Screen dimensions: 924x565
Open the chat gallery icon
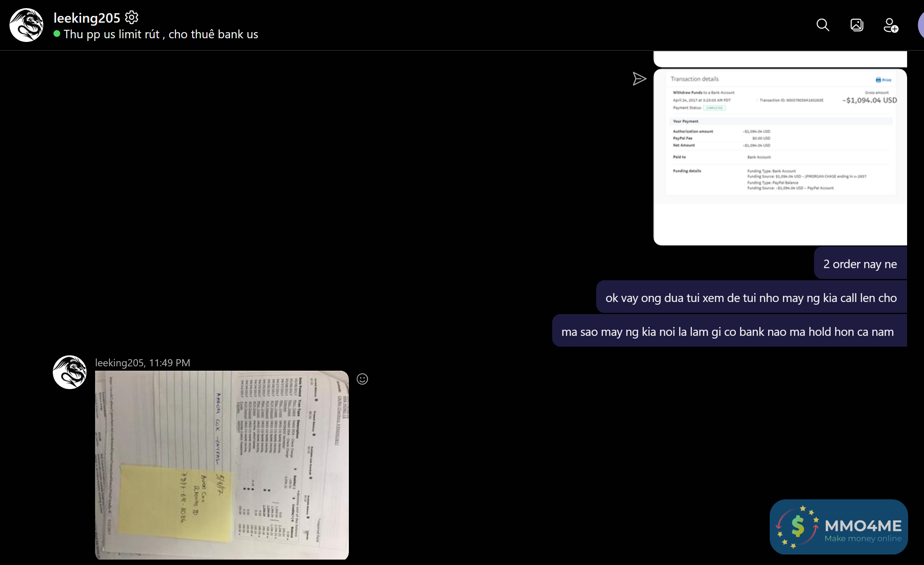856,25
